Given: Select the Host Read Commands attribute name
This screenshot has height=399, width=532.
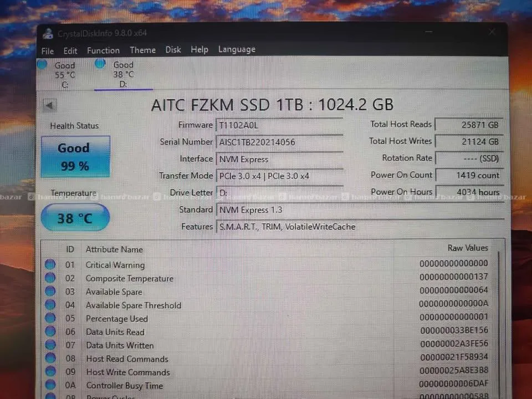Looking at the screenshot, I should [x=127, y=359].
